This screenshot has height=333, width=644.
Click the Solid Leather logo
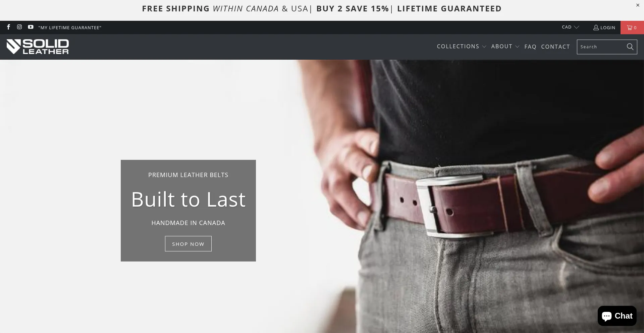38,47
